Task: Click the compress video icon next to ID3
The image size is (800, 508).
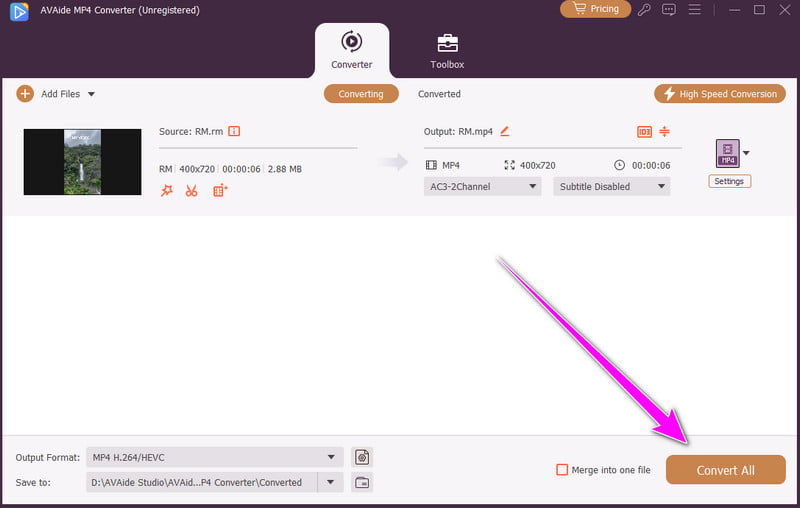Action: point(665,131)
